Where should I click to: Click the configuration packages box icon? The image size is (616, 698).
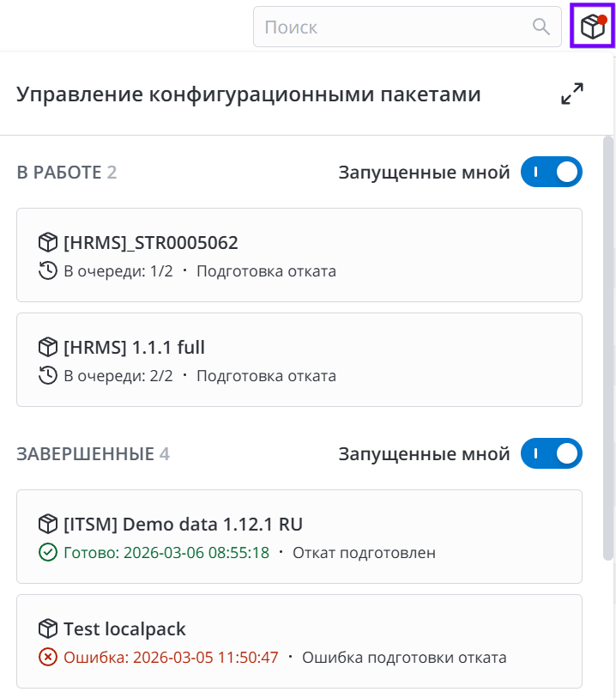point(593,27)
